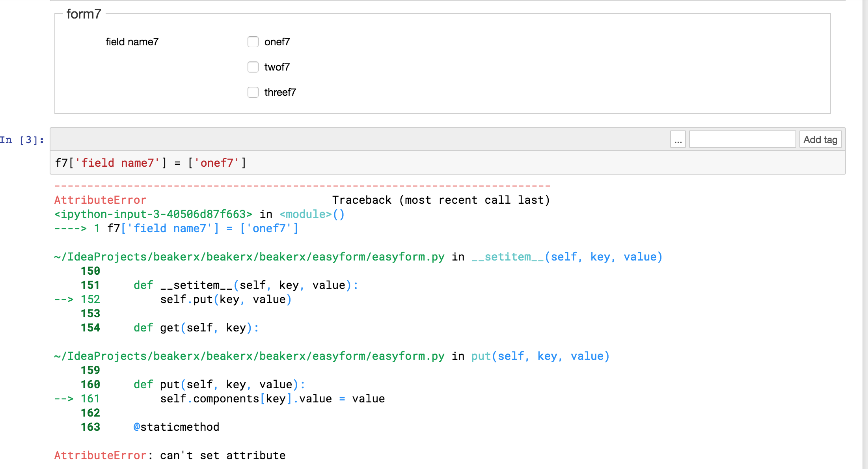Check the threef7 checkbox

[x=253, y=92]
